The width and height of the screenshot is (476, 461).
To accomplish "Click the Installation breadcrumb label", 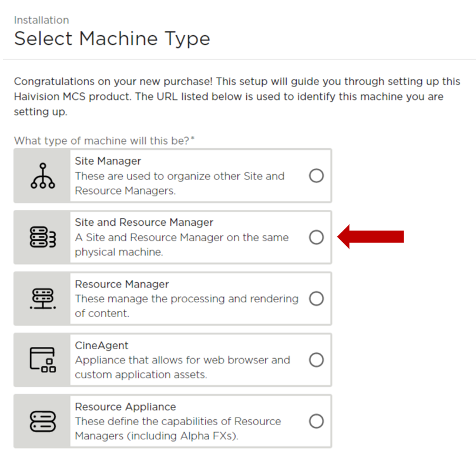I will [x=41, y=19].
